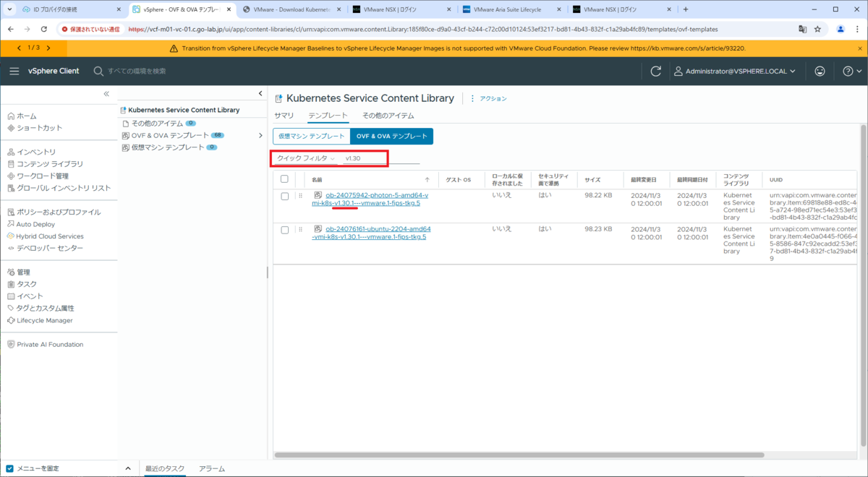The height and width of the screenshot is (477, 868).
Task: Collapse the left navigation double-chevron
Action: coord(106,94)
